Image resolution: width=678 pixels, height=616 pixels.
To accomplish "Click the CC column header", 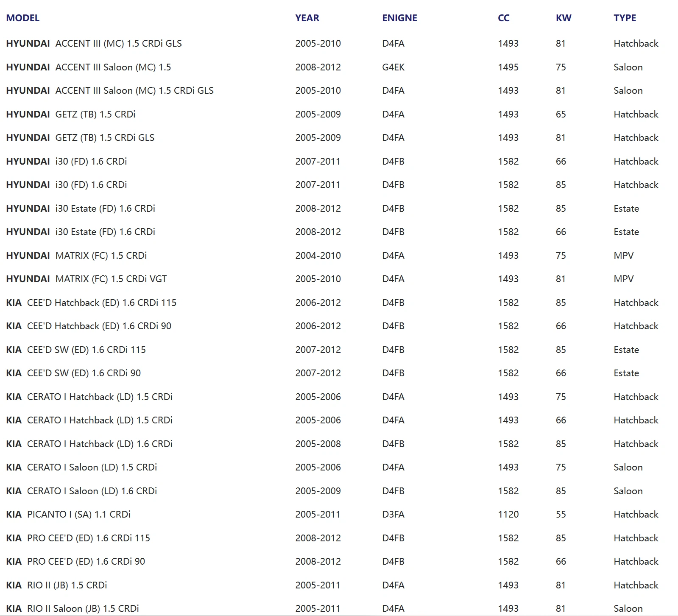I will (503, 18).
